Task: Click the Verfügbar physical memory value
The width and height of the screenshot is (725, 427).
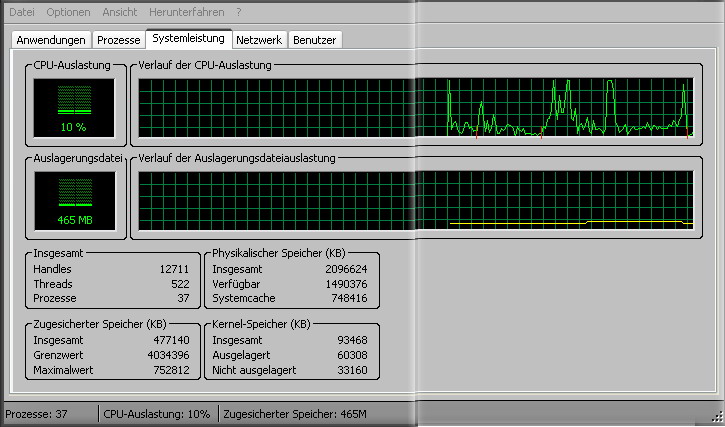Action: pos(346,284)
